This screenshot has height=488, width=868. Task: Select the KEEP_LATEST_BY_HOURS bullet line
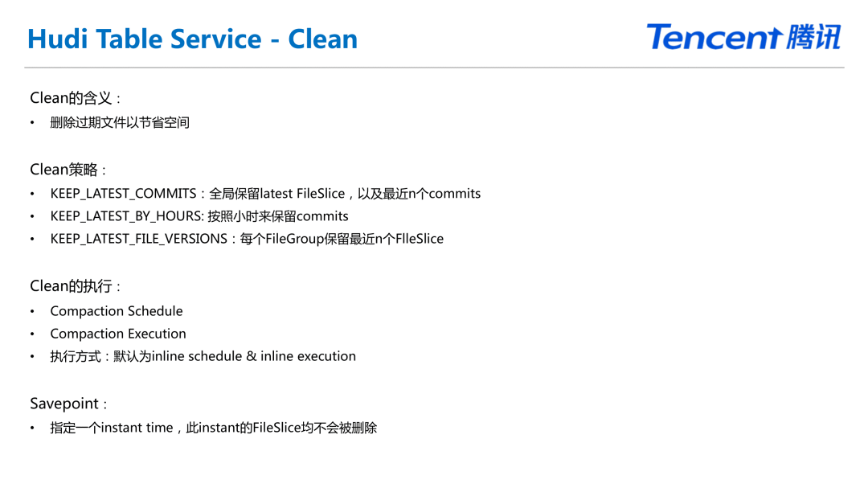(199, 216)
